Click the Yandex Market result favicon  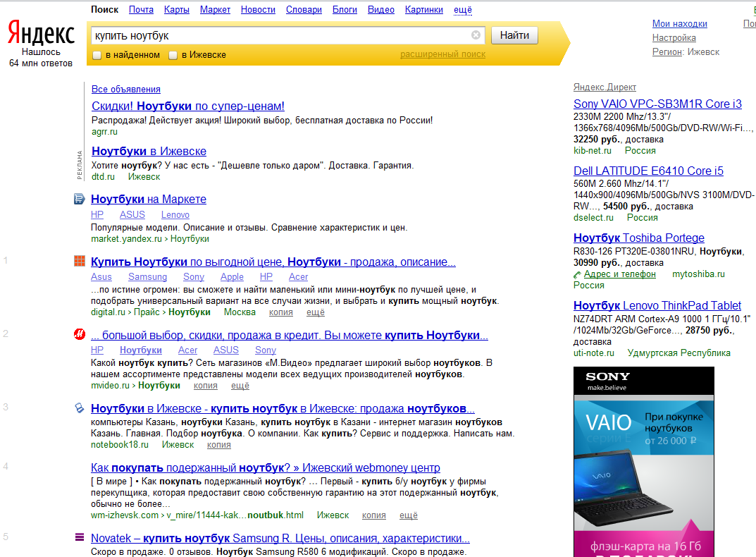[x=80, y=200]
